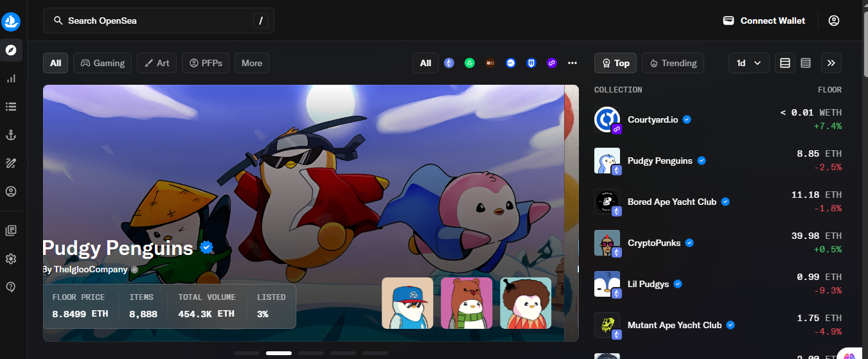Switch to the Top collections tab

pos(616,63)
